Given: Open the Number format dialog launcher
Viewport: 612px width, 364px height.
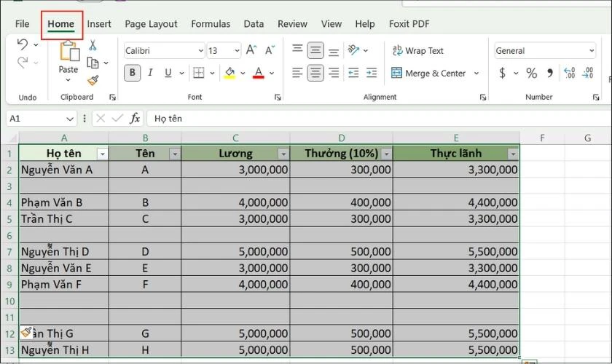Looking at the screenshot, I should (596, 97).
